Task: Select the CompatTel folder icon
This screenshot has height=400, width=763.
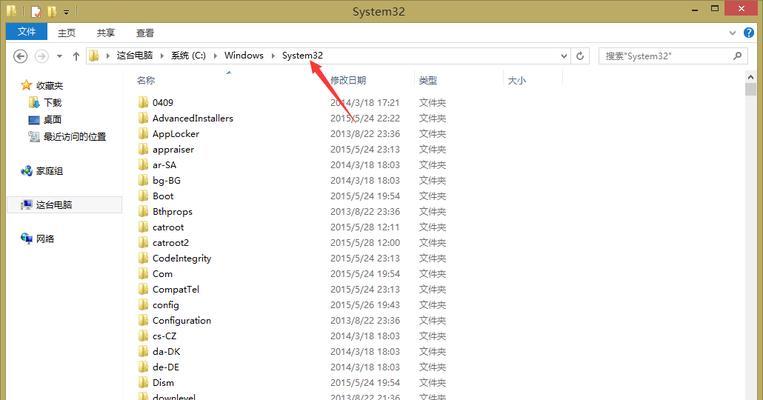Action: click(x=143, y=289)
